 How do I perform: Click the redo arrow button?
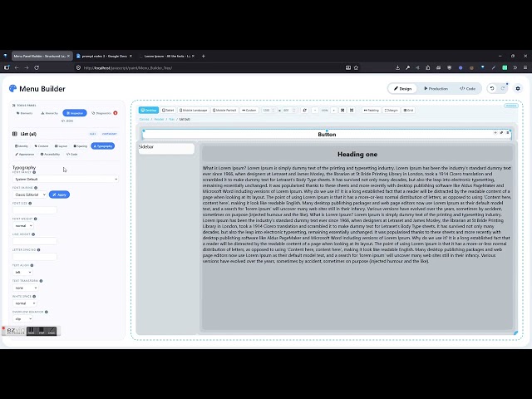click(503, 89)
